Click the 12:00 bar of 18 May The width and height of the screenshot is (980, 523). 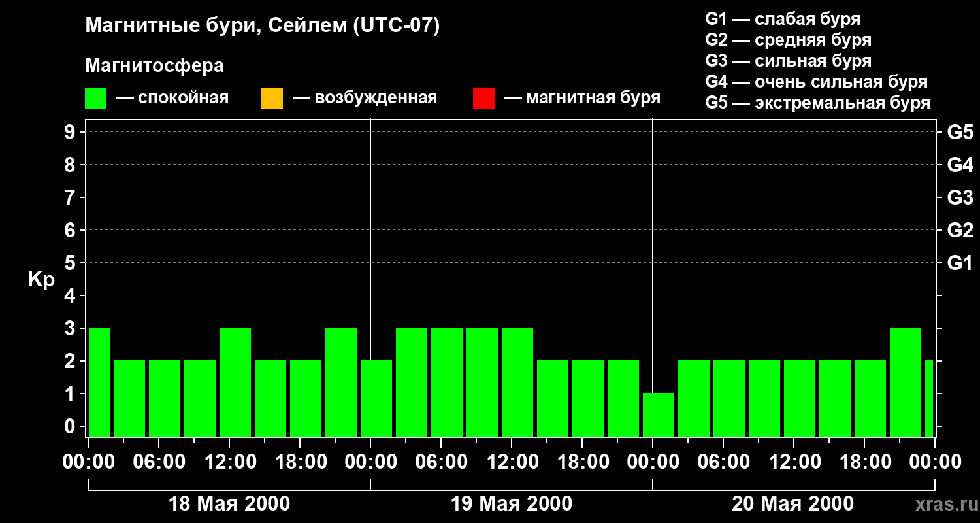tap(235, 382)
